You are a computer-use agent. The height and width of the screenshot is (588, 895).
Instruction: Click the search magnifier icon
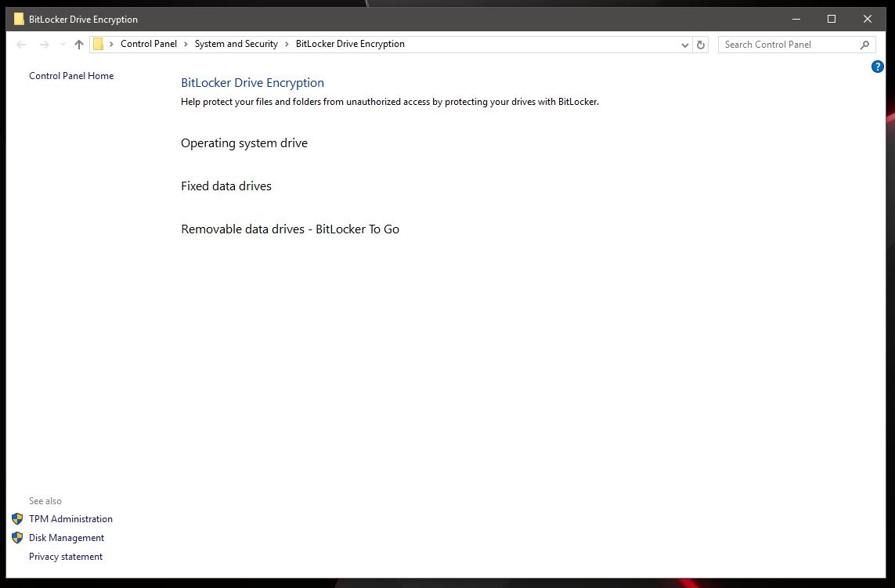864,45
